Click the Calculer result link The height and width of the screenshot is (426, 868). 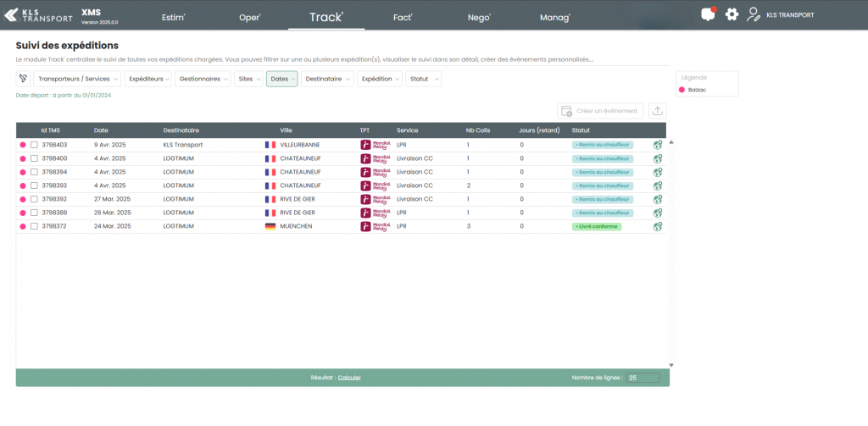[349, 378]
